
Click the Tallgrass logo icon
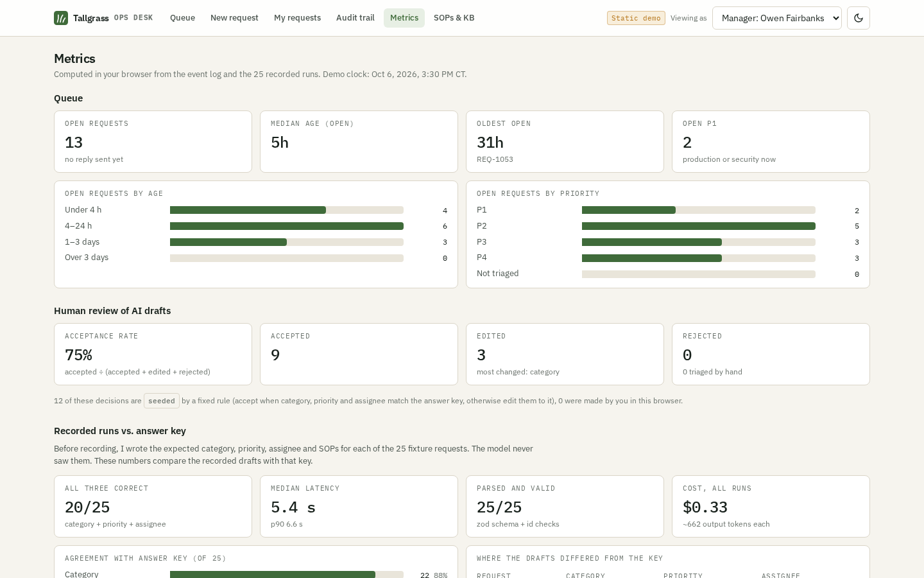click(61, 18)
